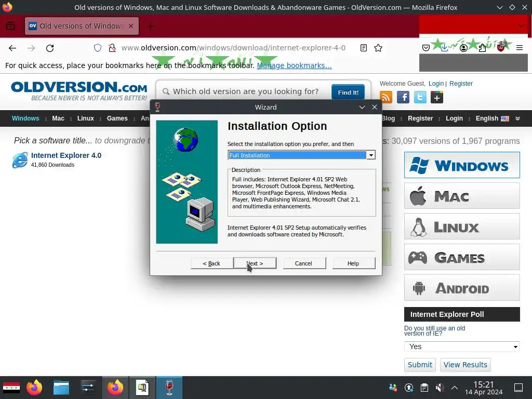Bookmark this page with the star icon
The width and height of the screenshot is (532, 399).
point(378,48)
